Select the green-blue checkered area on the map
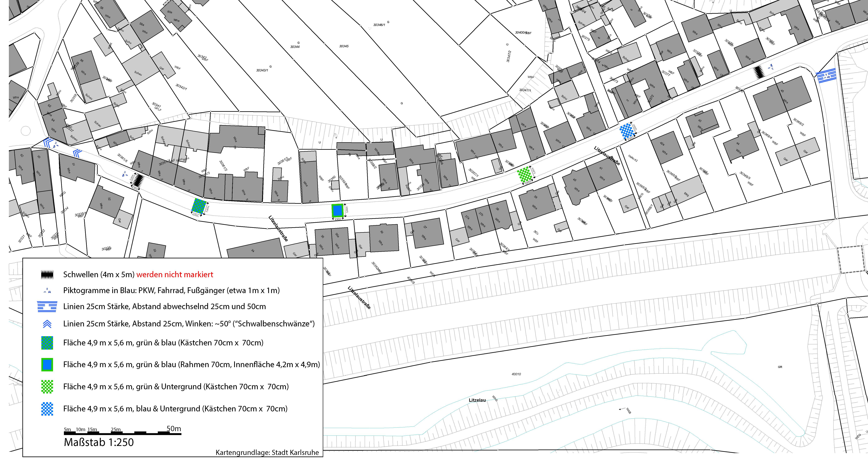The width and height of the screenshot is (868, 459). (x=199, y=206)
